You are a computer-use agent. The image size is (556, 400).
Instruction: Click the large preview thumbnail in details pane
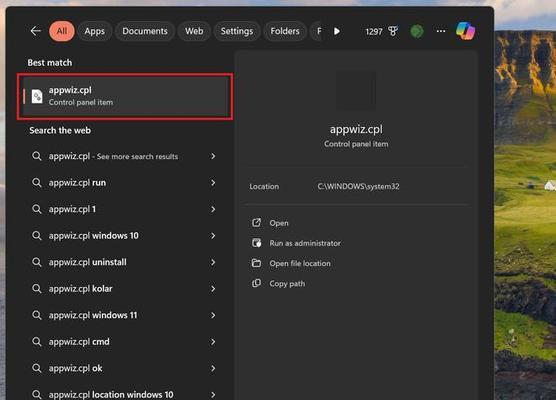(x=356, y=90)
